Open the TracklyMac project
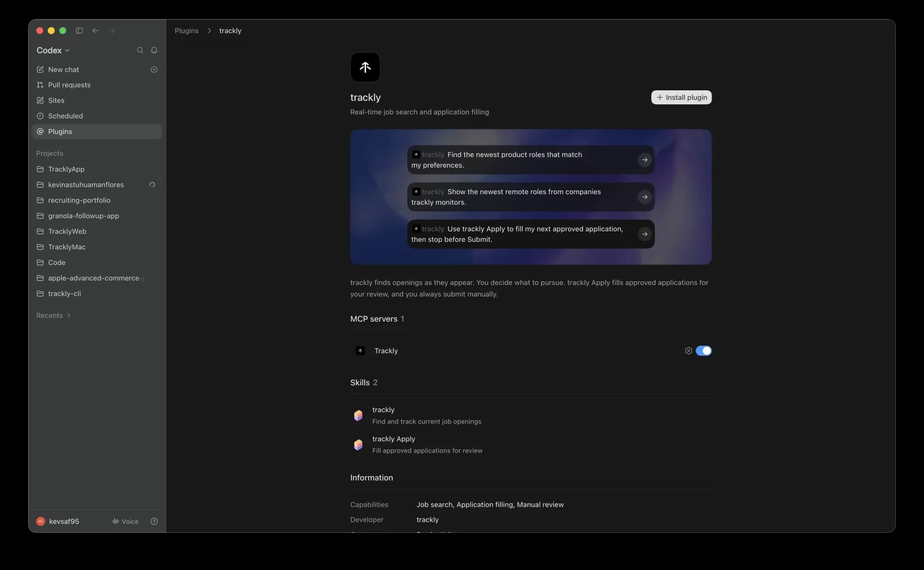The height and width of the screenshot is (570, 924). [97, 247]
